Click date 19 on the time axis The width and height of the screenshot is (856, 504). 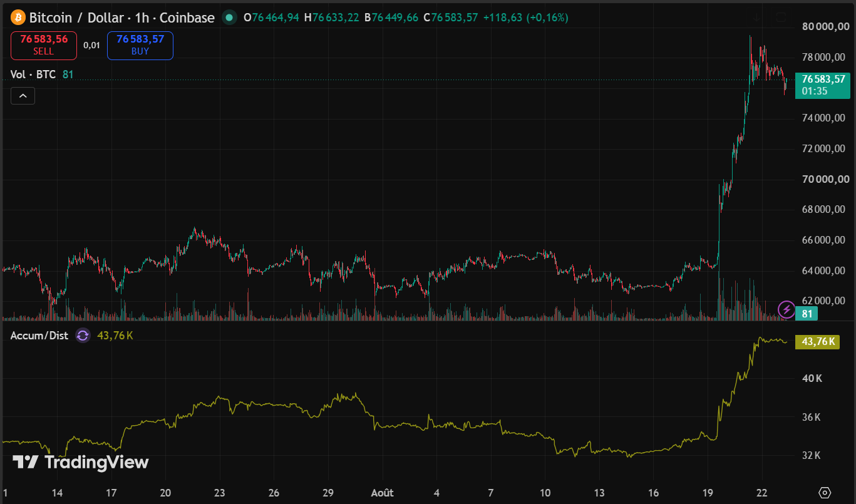coord(708,493)
